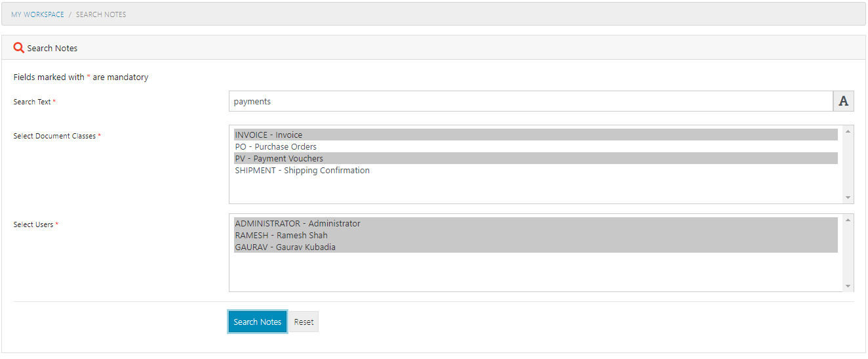
Task: Select RAMESH - Ramesh Shah user
Action: click(x=281, y=236)
